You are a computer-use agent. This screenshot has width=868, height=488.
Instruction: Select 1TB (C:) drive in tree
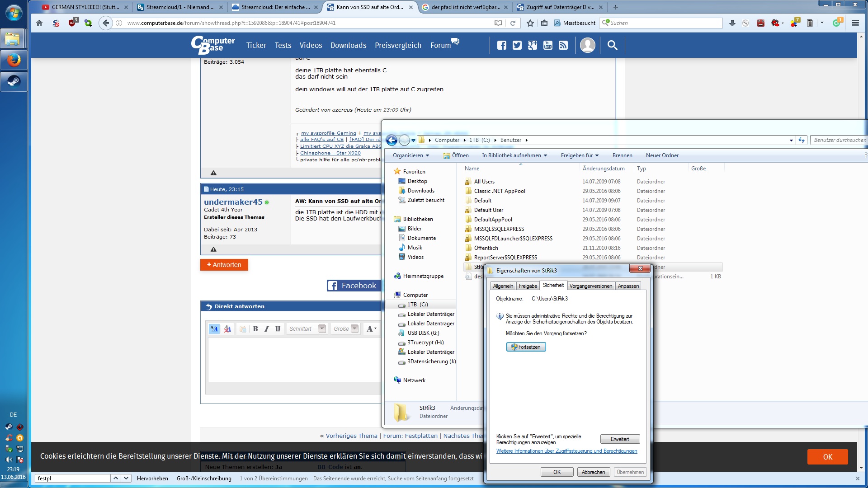coord(417,305)
